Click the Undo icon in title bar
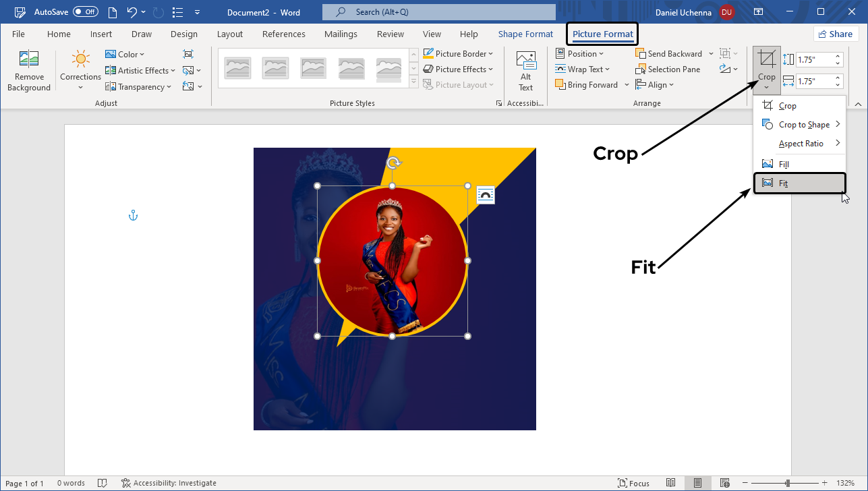Screen dimensions: 868x491 tap(132, 12)
